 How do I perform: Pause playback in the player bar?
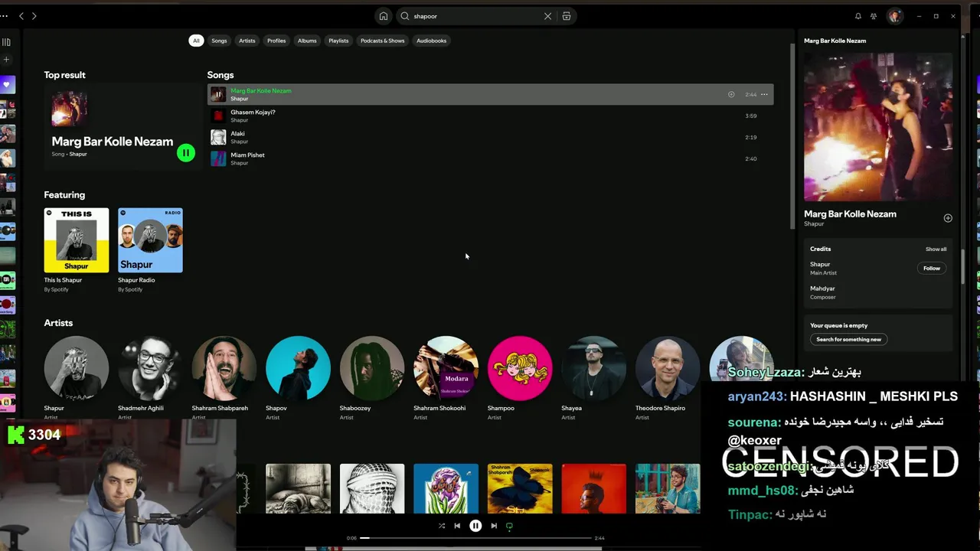point(475,526)
